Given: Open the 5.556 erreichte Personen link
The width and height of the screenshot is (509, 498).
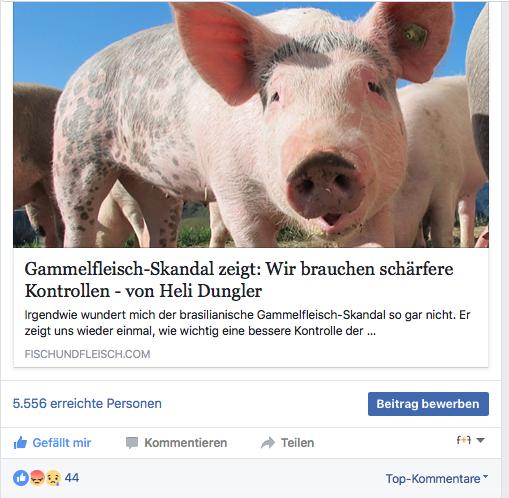Looking at the screenshot, I should [87, 403].
